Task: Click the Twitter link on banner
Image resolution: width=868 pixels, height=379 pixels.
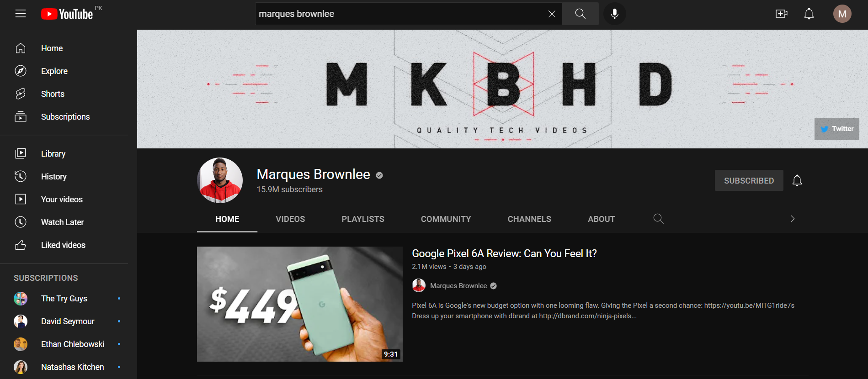Action: (x=836, y=129)
